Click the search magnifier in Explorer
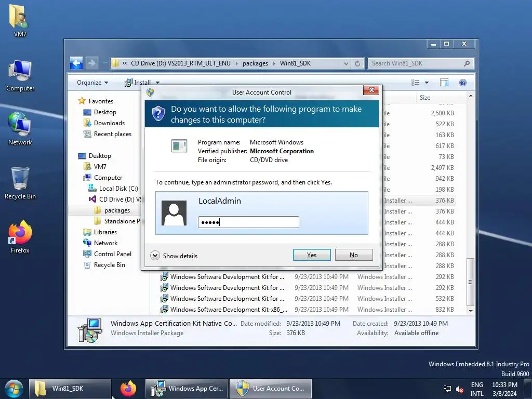Screen dimensions: 532x399 [467, 63]
